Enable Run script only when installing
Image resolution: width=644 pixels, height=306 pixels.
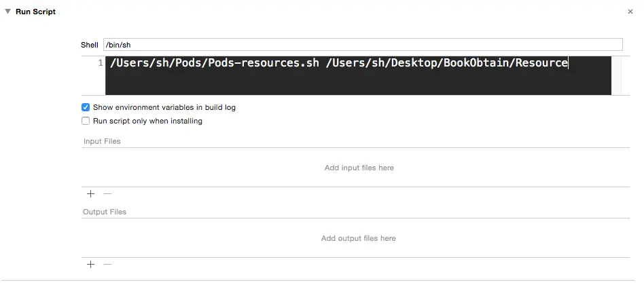tap(86, 121)
